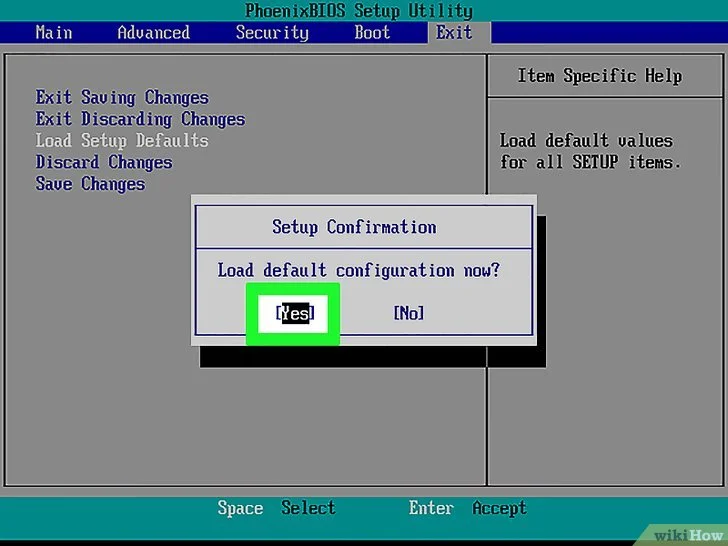
Task: Pick the Discard Changes item
Action: 104,162
